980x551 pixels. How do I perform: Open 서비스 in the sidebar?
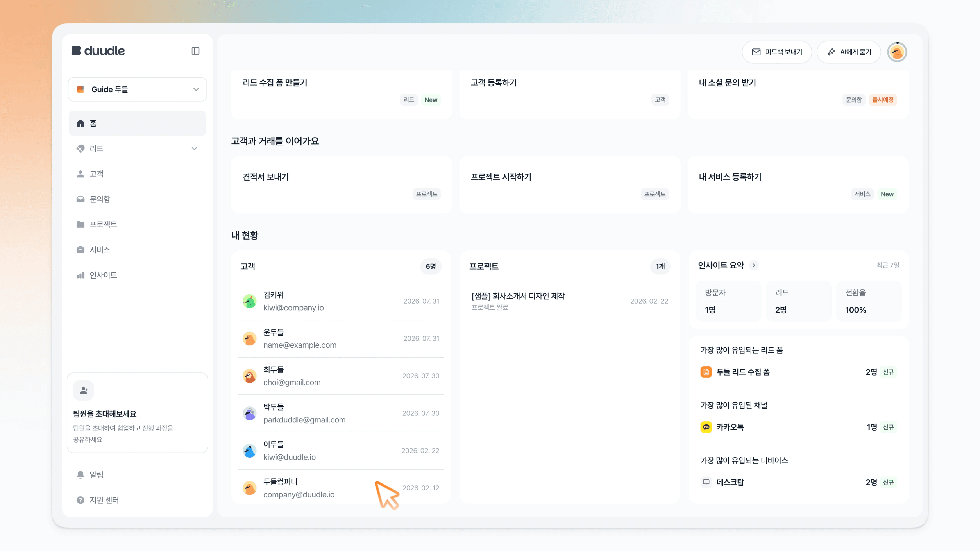(137, 250)
